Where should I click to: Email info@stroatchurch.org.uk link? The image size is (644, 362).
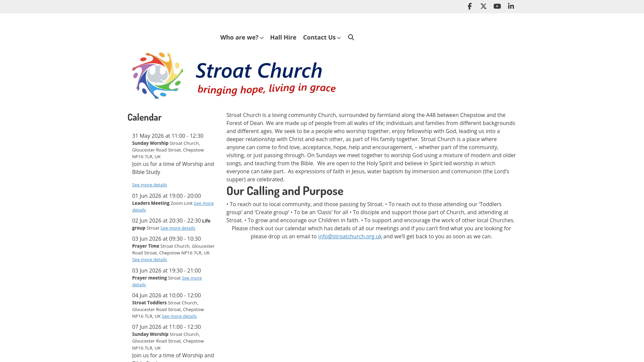pos(350,236)
